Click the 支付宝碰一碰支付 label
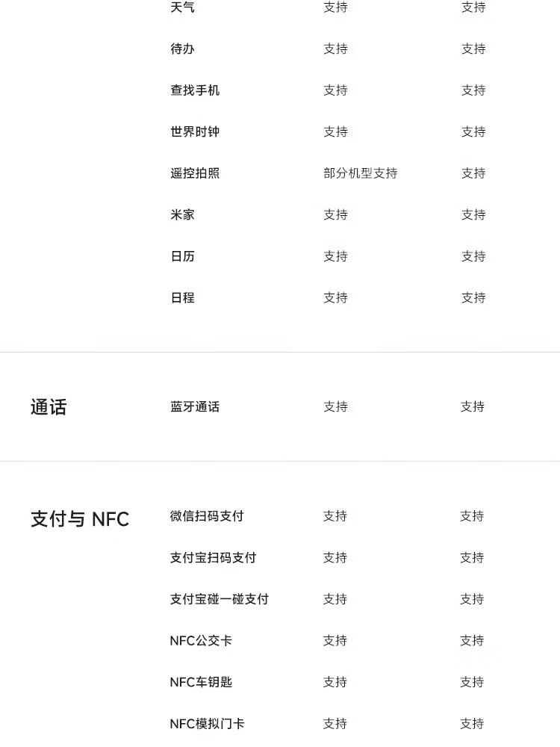The height and width of the screenshot is (747, 560). [x=219, y=599]
